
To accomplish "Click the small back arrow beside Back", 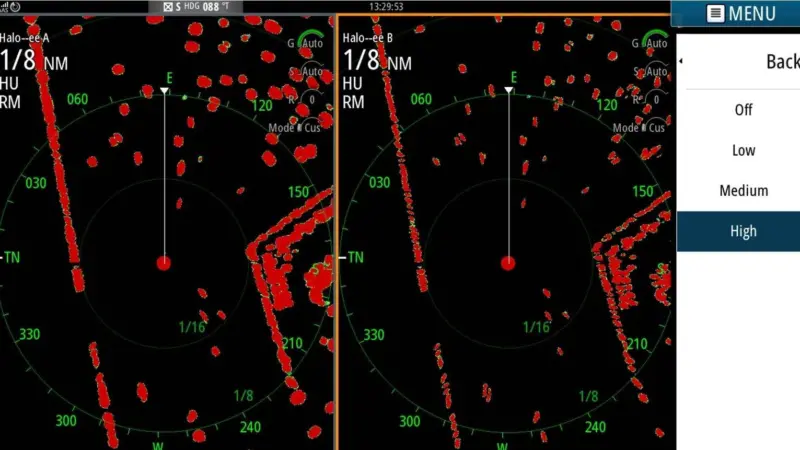I will (x=681, y=61).
